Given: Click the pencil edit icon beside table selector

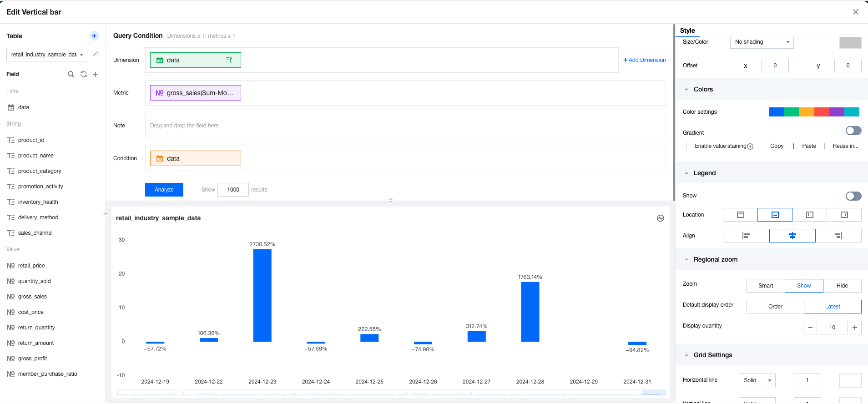Looking at the screenshot, I should (x=96, y=54).
